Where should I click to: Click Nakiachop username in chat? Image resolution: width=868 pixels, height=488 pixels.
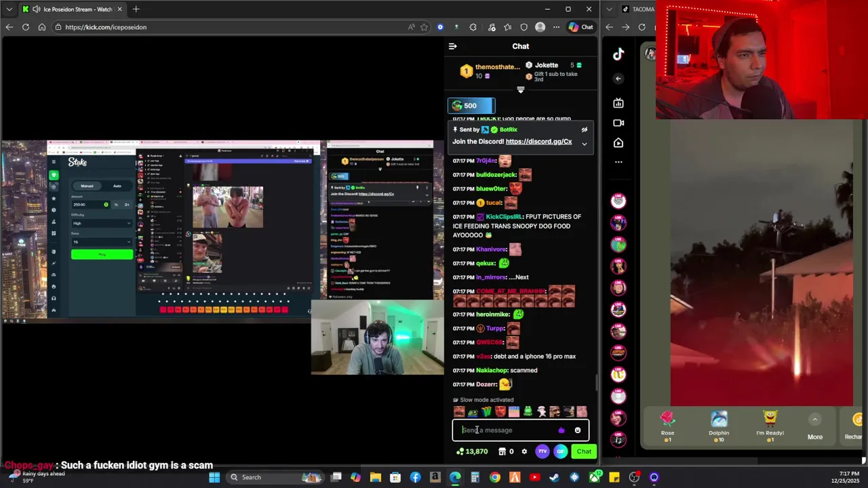pyautogui.click(x=492, y=371)
